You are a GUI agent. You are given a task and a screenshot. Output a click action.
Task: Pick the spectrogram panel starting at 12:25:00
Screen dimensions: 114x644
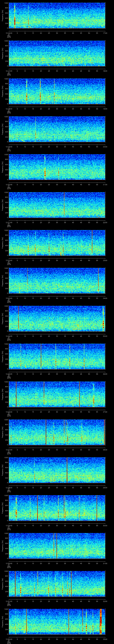point(57,357)
